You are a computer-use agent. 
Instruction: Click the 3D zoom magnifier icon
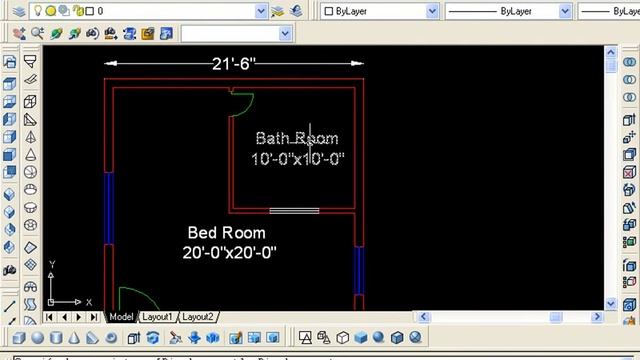(x=38, y=33)
